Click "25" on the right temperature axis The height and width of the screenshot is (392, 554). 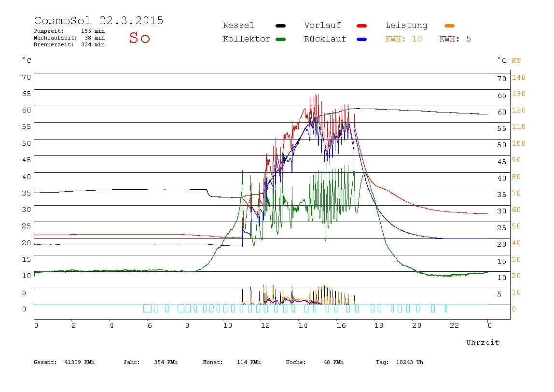click(502, 228)
